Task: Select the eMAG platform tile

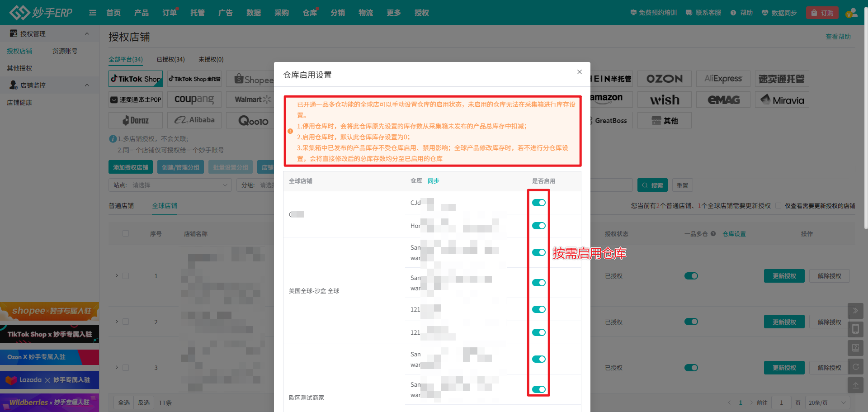Action: coord(723,99)
